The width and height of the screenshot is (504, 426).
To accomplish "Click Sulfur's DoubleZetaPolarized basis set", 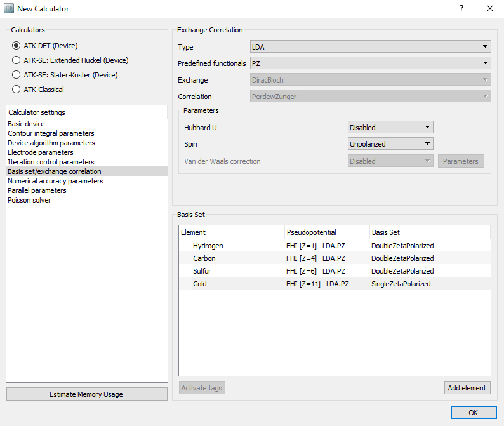I will coord(402,271).
